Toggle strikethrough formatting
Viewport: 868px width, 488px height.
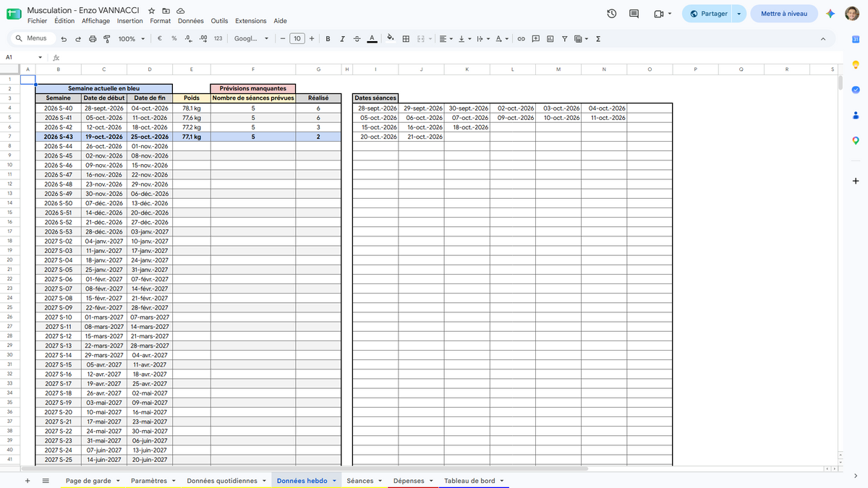357,39
